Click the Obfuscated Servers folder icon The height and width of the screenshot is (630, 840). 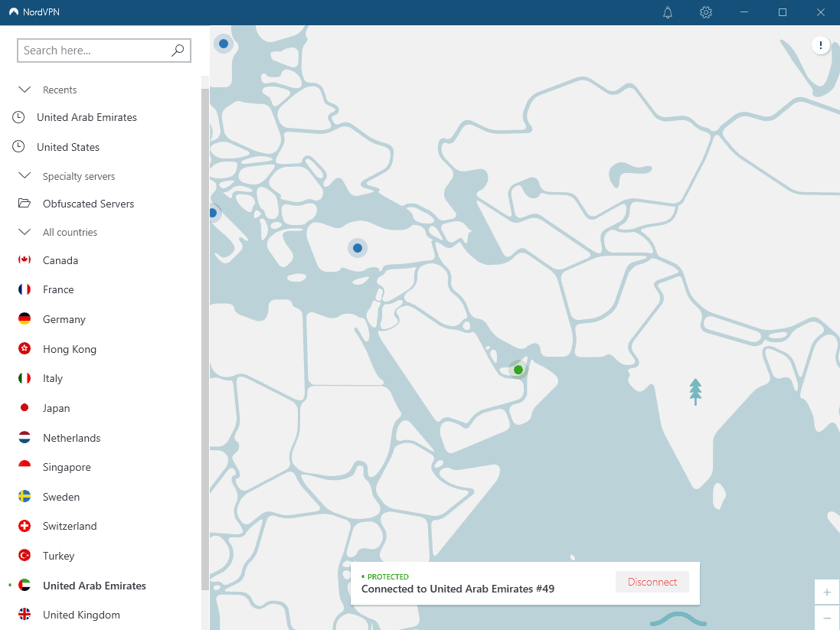click(x=25, y=204)
